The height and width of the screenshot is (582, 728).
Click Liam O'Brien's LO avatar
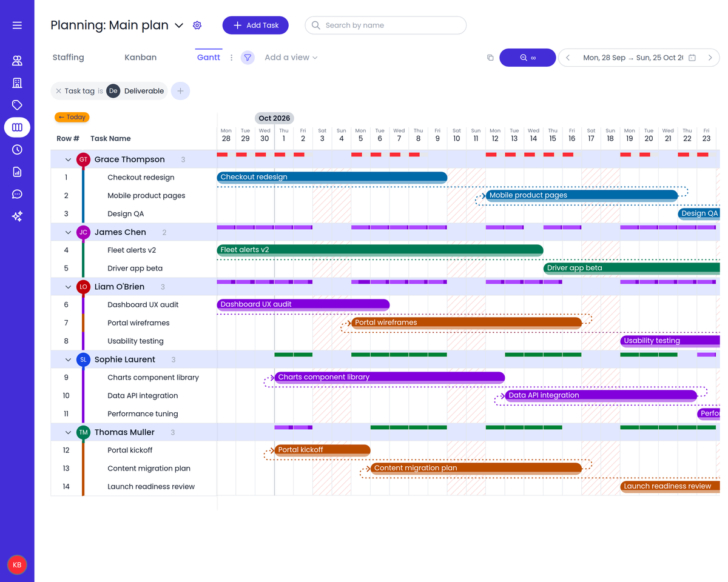pyautogui.click(x=83, y=287)
